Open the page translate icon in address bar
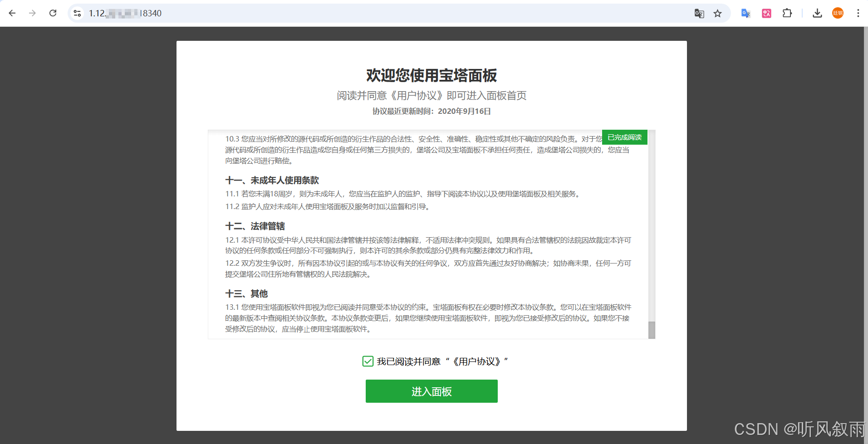 click(699, 13)
